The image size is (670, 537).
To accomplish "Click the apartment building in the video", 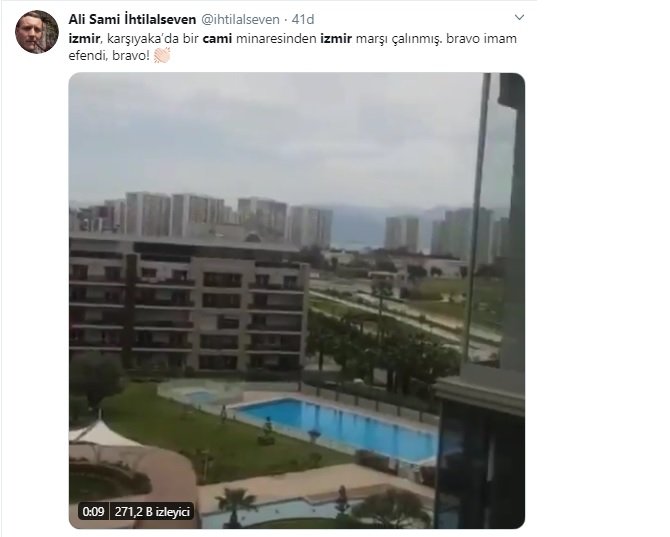I will (x=188, y=303).
